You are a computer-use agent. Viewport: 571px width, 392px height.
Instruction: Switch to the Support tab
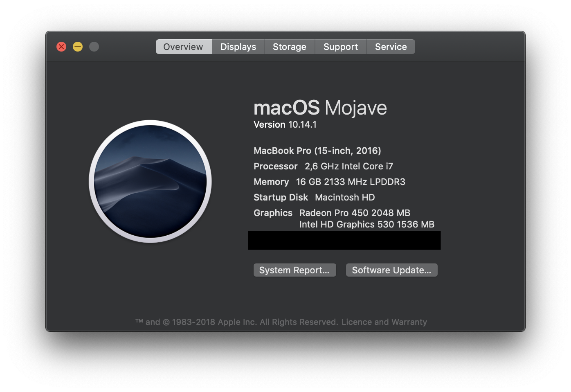[340, 47]
